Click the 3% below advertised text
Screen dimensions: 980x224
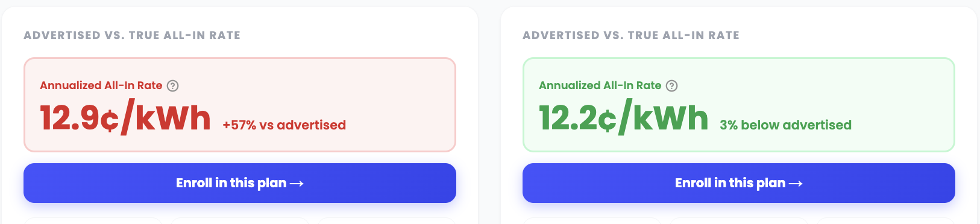[785, 125]
